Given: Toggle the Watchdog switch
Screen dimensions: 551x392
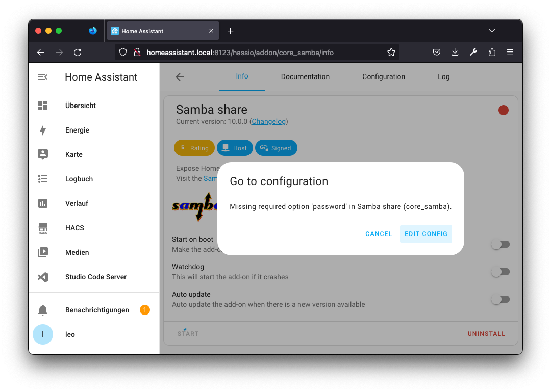Looking at the screenshot, I should pyautogui.click(x=501, y=272).
